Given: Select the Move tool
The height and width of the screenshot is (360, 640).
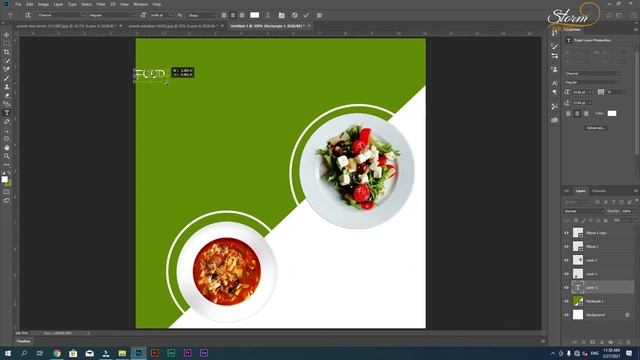Looking at the screenshot, I should pyautogui.click(x=7, y=35).
